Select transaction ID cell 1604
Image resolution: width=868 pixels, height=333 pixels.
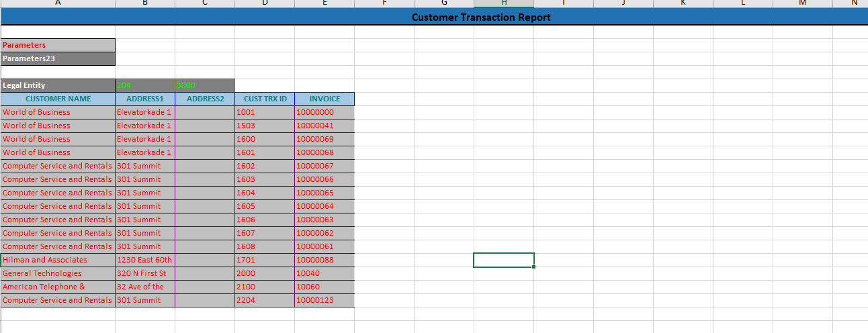click(265, 193)
